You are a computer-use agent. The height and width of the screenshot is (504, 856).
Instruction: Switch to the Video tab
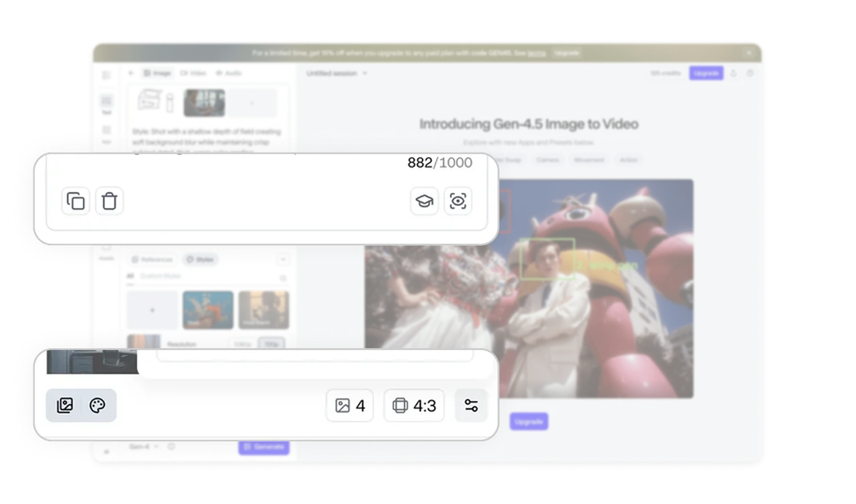193,73
